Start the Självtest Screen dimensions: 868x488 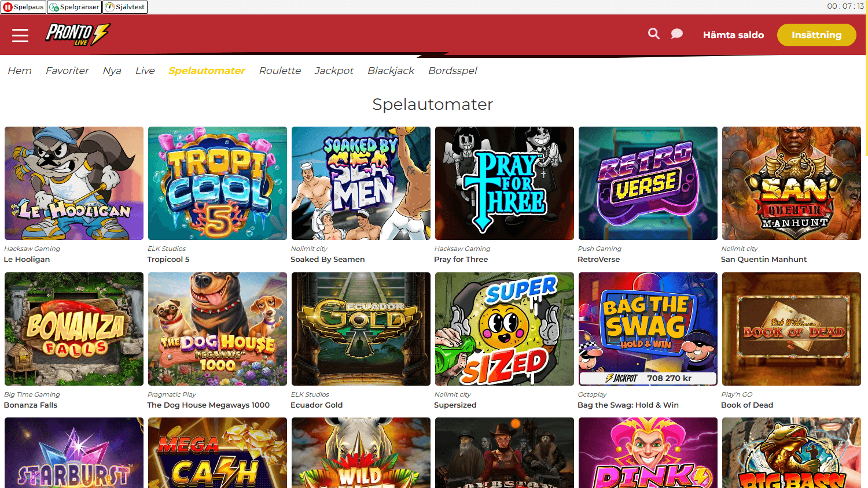(x=125, y=7)
